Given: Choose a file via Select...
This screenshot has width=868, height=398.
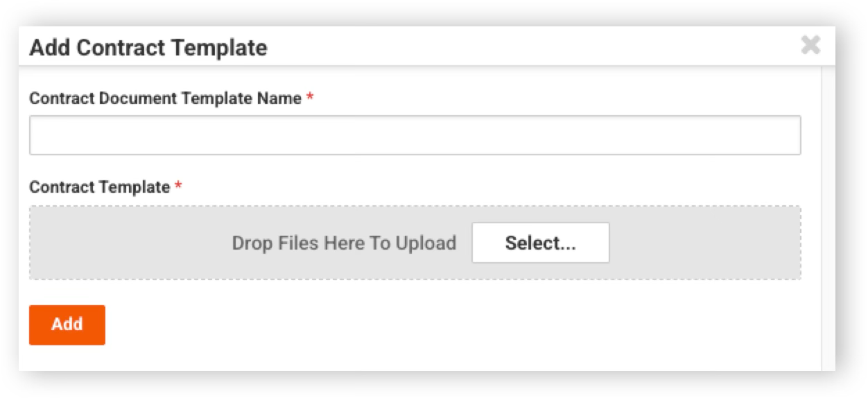Looking at the screenshot, I should (x=540, y=243).
